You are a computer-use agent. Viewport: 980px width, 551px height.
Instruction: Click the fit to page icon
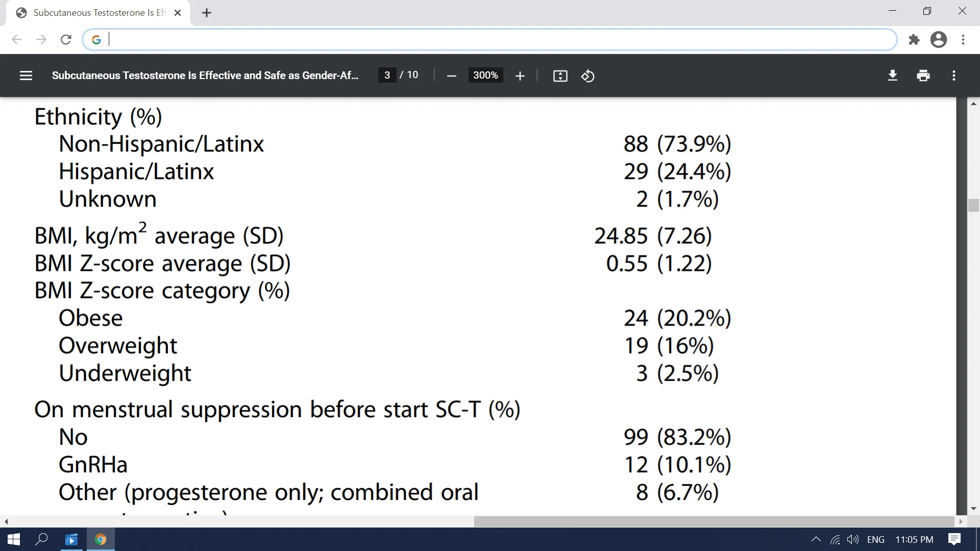point(560,76)
